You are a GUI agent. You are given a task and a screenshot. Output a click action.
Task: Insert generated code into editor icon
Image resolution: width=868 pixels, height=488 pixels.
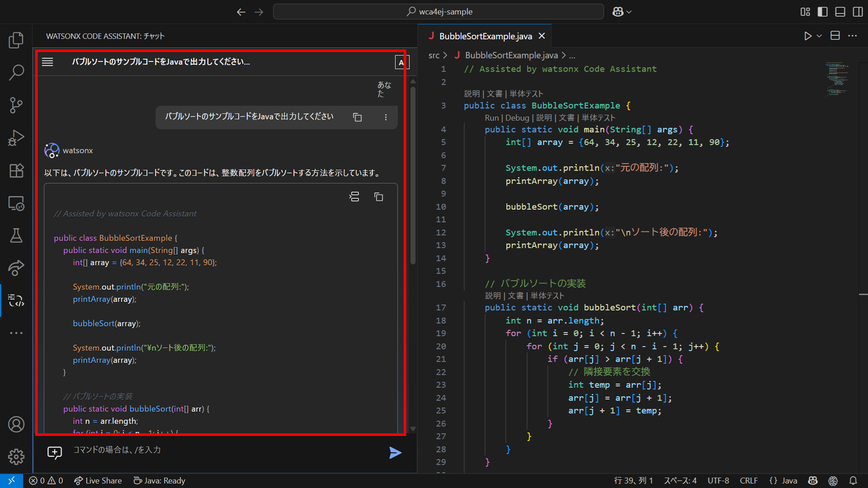[x=354, y=197]
